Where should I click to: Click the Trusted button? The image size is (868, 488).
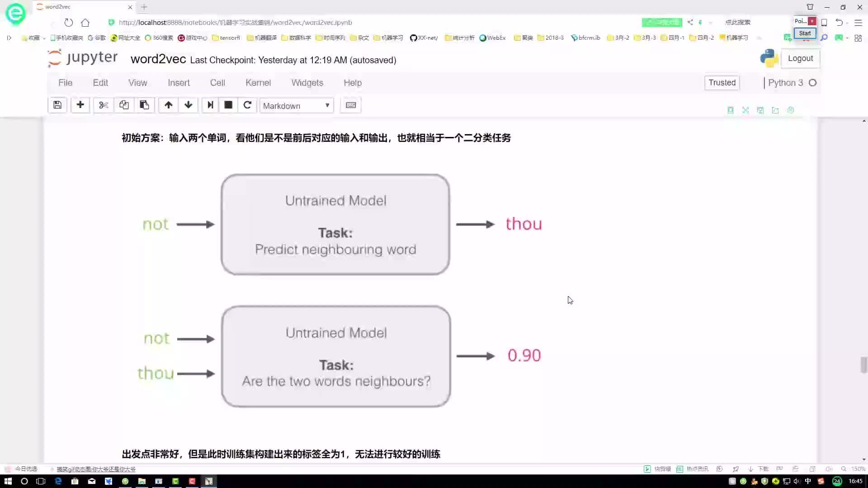pos(722,82)
